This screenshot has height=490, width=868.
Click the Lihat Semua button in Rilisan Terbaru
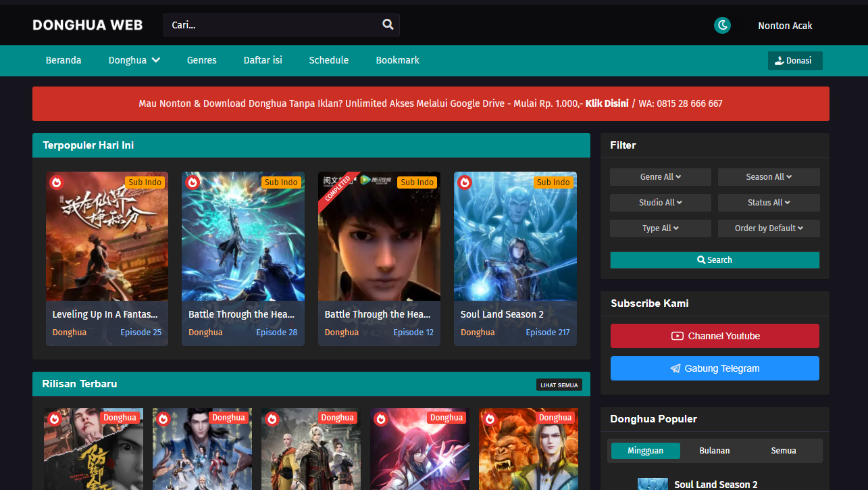[x=559, y=385]
